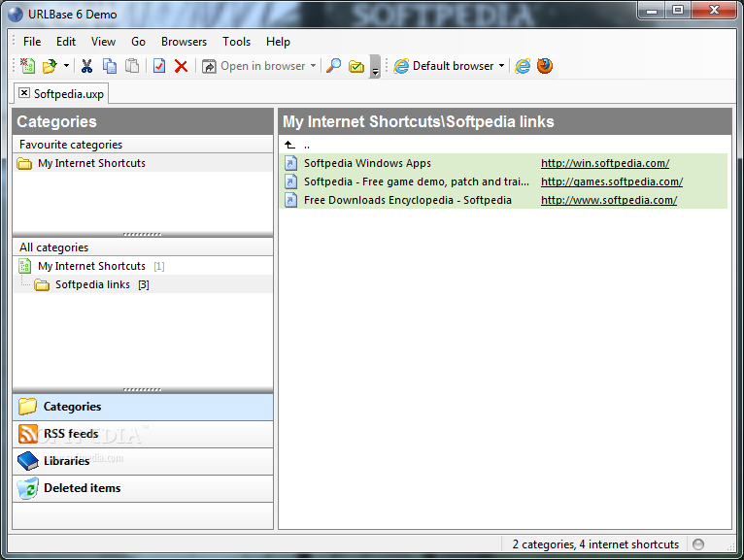
Task: Click the Deleted items recycle bin icon
Action: coord(28,488)
